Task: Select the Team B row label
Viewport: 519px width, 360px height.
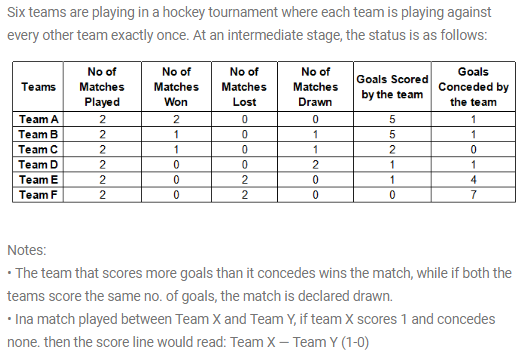Action: click(x=38, y=134)
